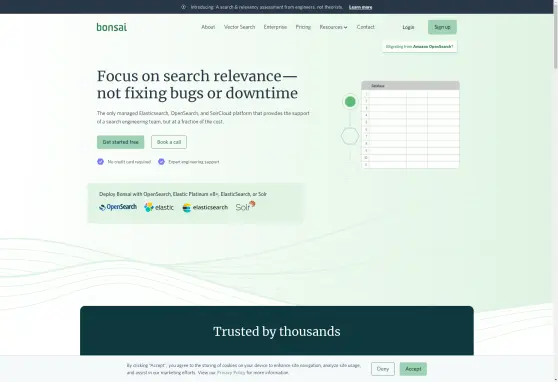Screen dimensions: 558x382
Task: Click the elastic logo
Action: [x=159, y=207]
